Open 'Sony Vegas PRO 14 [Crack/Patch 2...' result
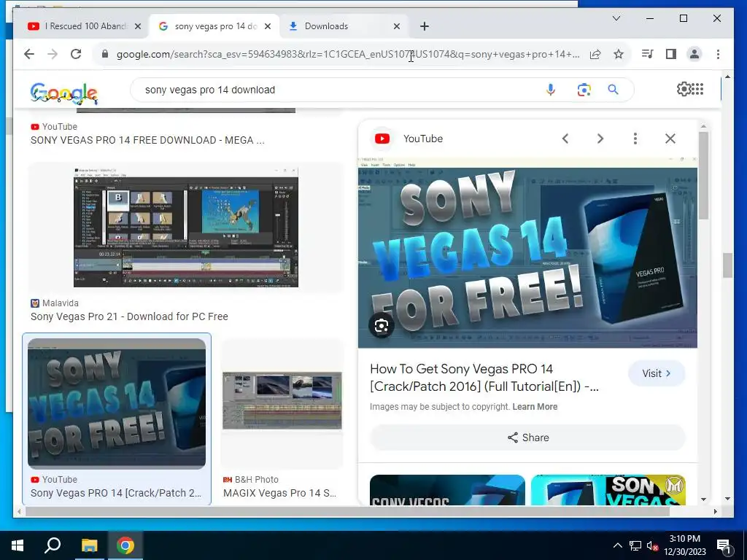 point(116,493)
